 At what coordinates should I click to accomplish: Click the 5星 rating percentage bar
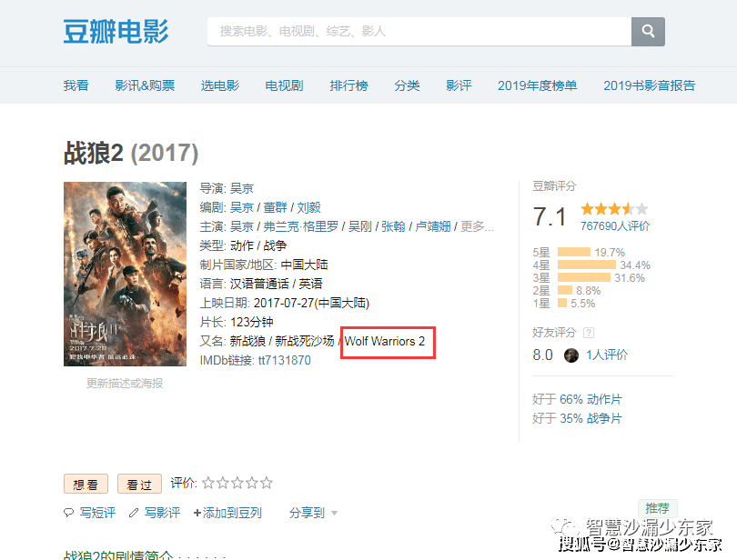[574, 253]
